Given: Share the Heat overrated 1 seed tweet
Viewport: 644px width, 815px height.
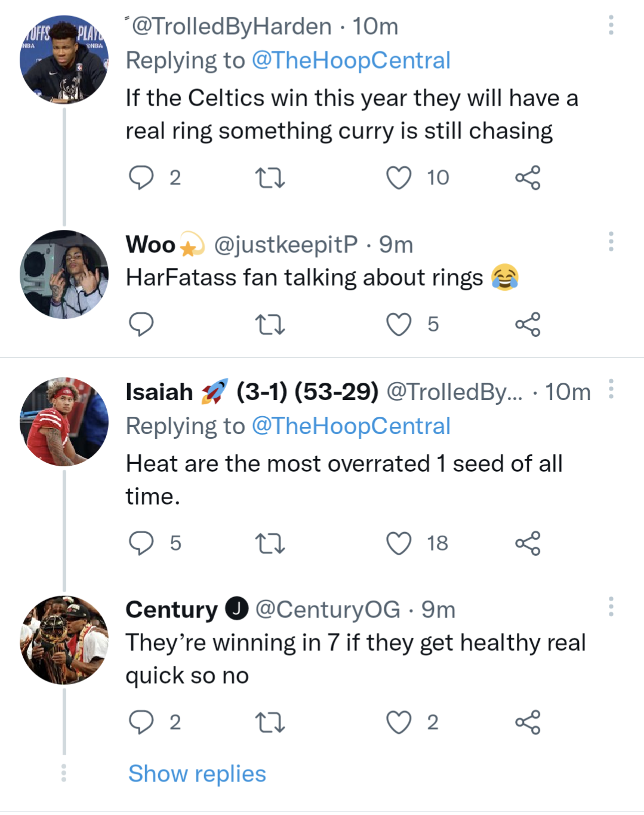Looking at the screenshot, I should (528, 543).
